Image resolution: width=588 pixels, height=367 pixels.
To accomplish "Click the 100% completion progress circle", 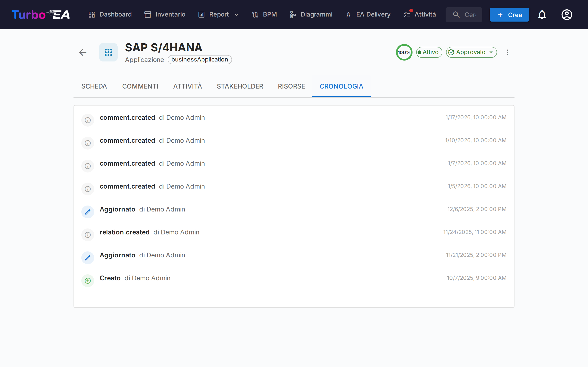I will pos(404,52).
